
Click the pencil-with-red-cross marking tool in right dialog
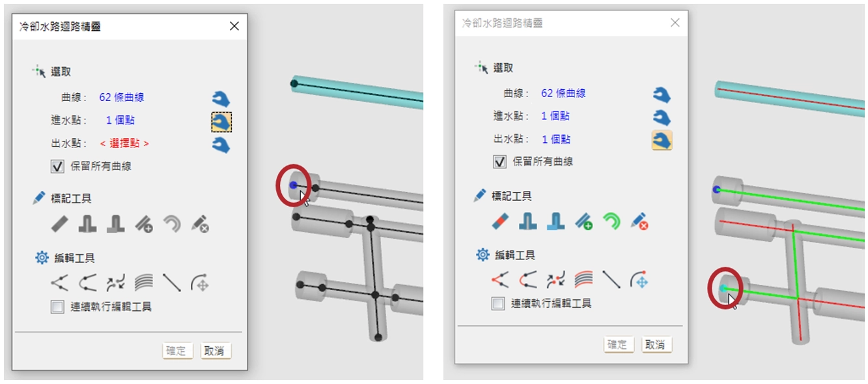click(640, 222)
